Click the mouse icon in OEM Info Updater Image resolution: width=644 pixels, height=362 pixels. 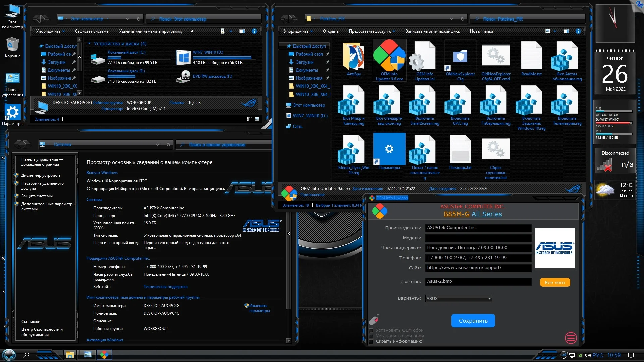pos(374,320)
